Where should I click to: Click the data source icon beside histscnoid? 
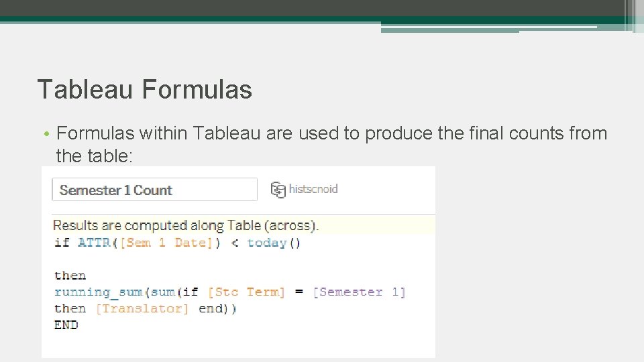point(278,190)
